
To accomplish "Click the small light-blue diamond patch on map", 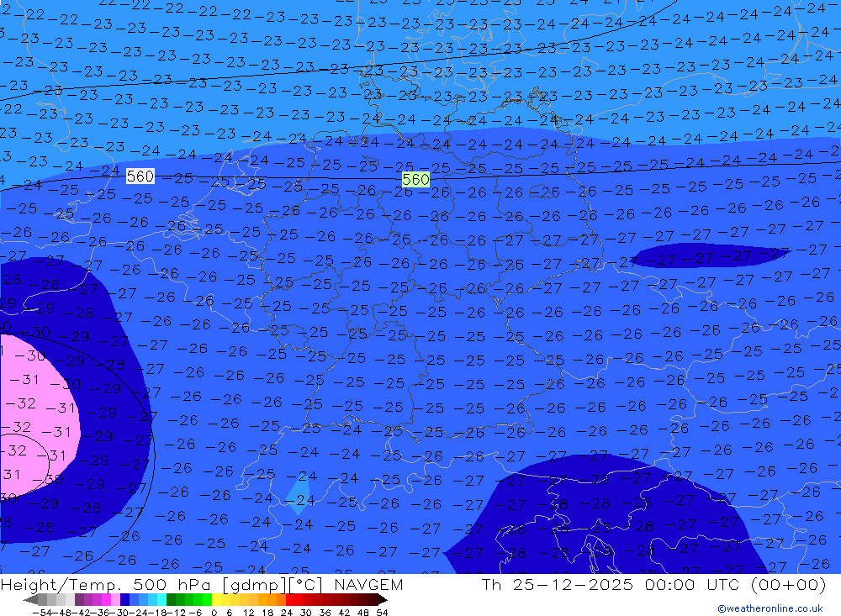I will [299, 494].
